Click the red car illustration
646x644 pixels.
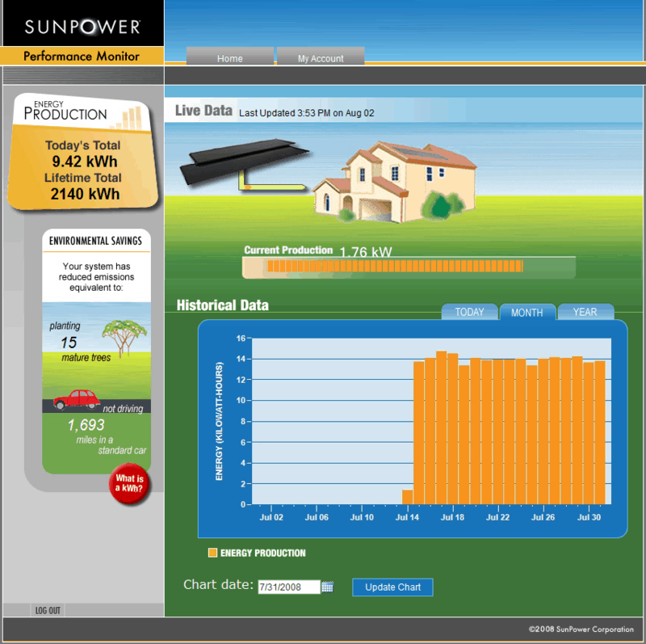pos(77,399)
